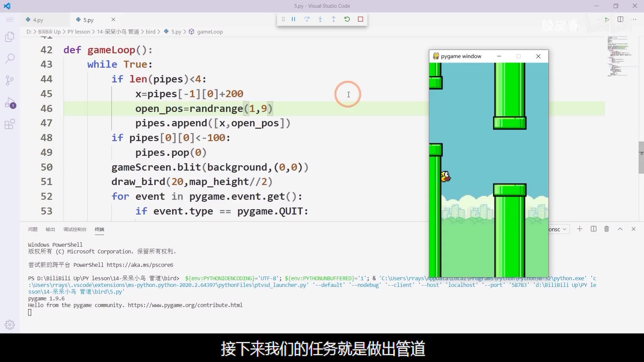Maximize the panel with the up chevron

(620, 229)
